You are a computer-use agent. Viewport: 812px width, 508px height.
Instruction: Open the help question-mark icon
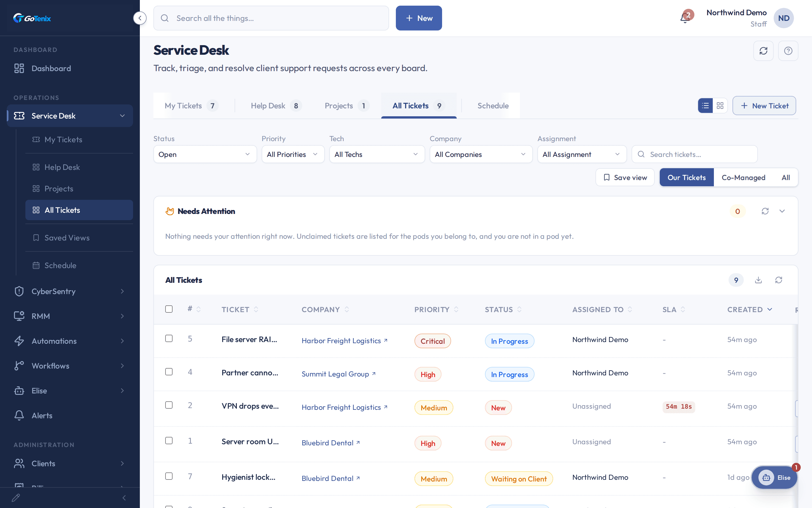[788, 51]
